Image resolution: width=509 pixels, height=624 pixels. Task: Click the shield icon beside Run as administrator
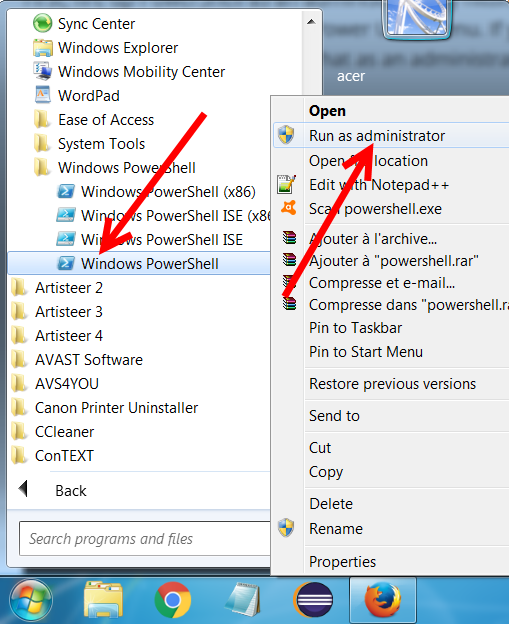pos(286,135)
